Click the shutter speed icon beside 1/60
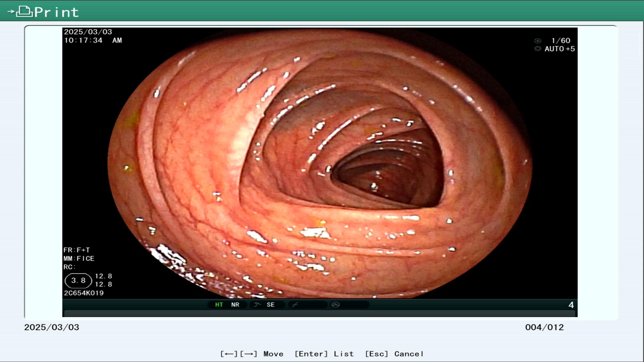Image resolution: width=644 pixels, height=362 pixels. click(x=538, y=41)
